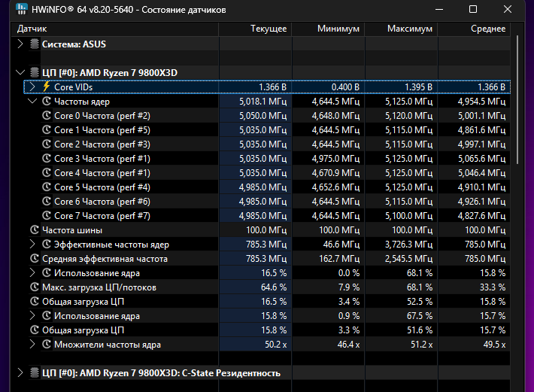The height and width of the screenshot is (392, 534).
Task: Click the 2,545.5 МГц maximum value
Action: pyautogui.click(x=408, y=259)
